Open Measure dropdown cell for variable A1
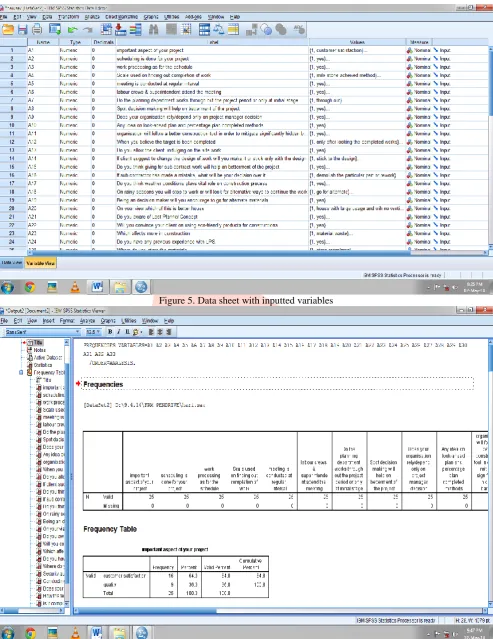493x639 pixels. (x=418, y=51)
